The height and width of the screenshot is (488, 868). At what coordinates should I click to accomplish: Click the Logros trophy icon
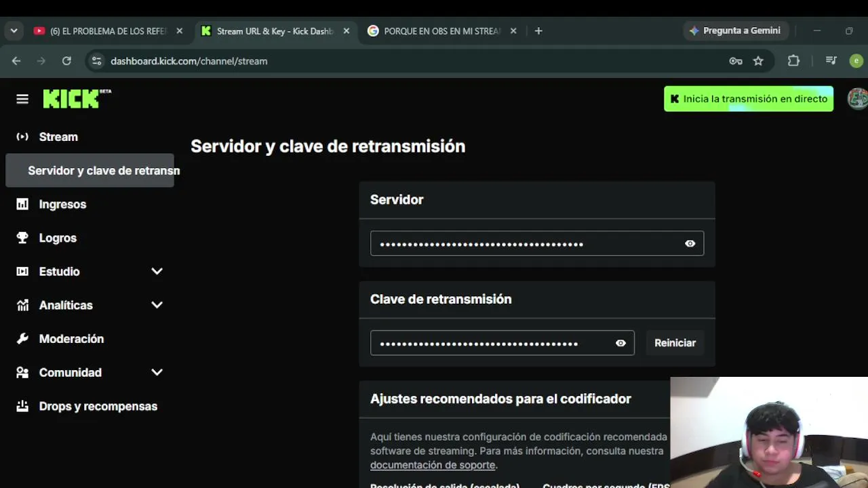point(22,238)
